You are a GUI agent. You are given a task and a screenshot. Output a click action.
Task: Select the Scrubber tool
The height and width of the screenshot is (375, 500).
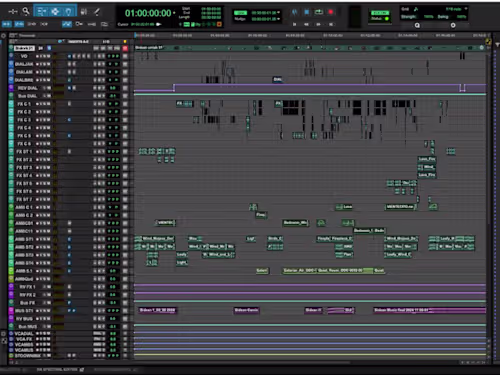[x=84, y=12]
